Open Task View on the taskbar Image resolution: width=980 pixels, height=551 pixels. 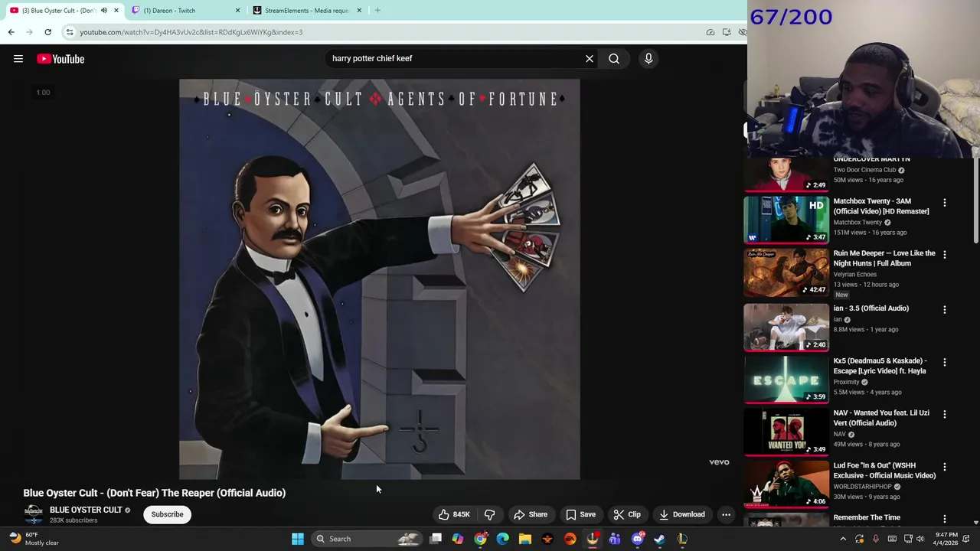point(436,539)
